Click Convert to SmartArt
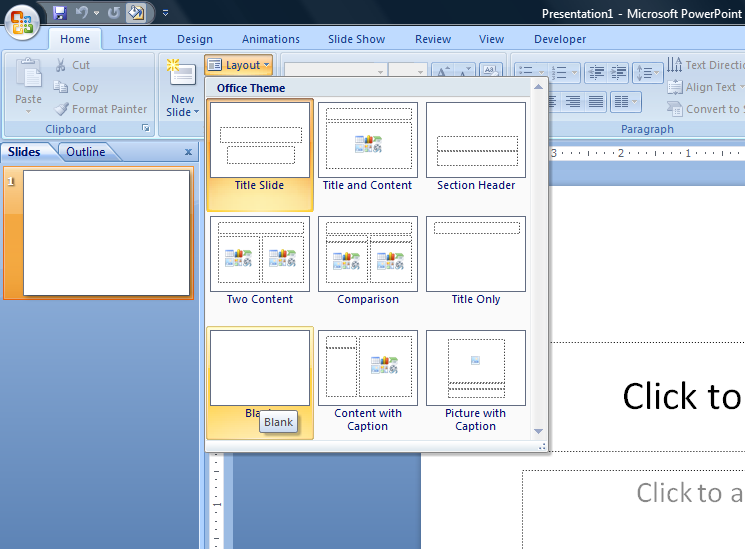 point(705,109)
